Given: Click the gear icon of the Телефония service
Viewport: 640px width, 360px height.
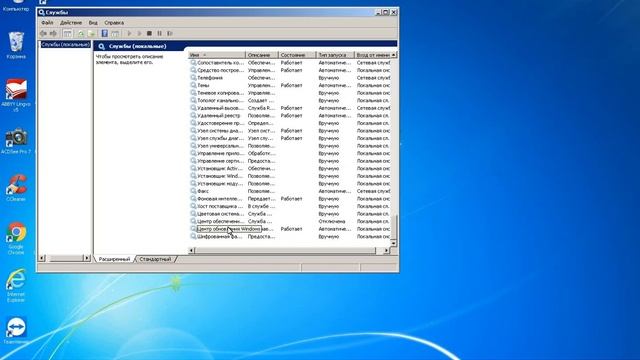Looking at the screenshot, I should pos(193,78).
